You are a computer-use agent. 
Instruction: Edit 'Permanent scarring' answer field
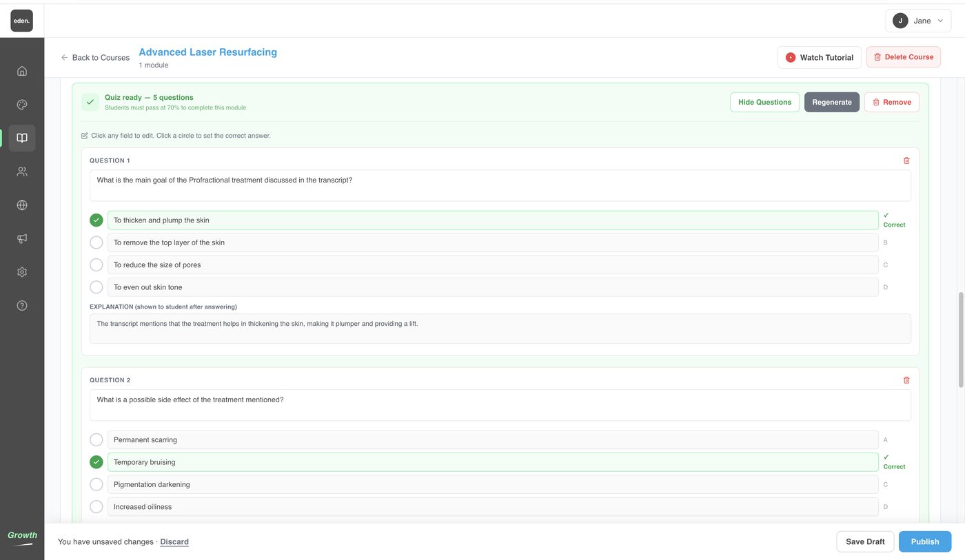click(x=493, y=439)
